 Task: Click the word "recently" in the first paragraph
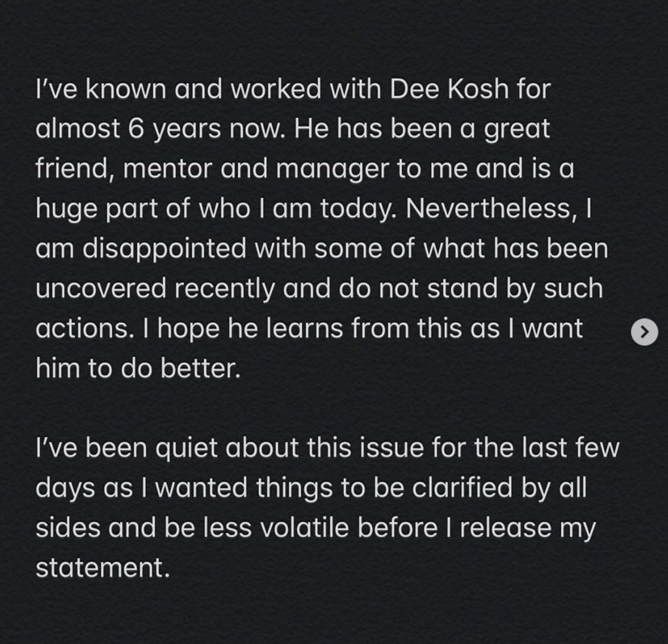click(224, 289)
